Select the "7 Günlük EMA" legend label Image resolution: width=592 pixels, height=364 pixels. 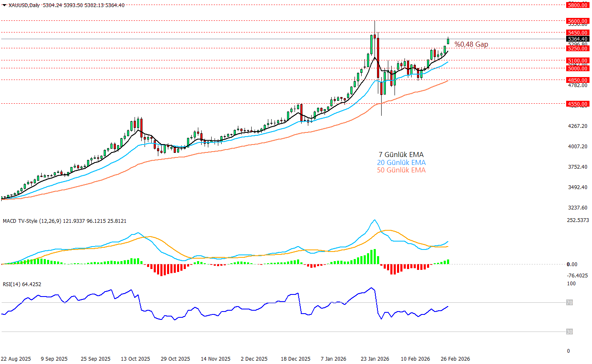tap(401, 155)
